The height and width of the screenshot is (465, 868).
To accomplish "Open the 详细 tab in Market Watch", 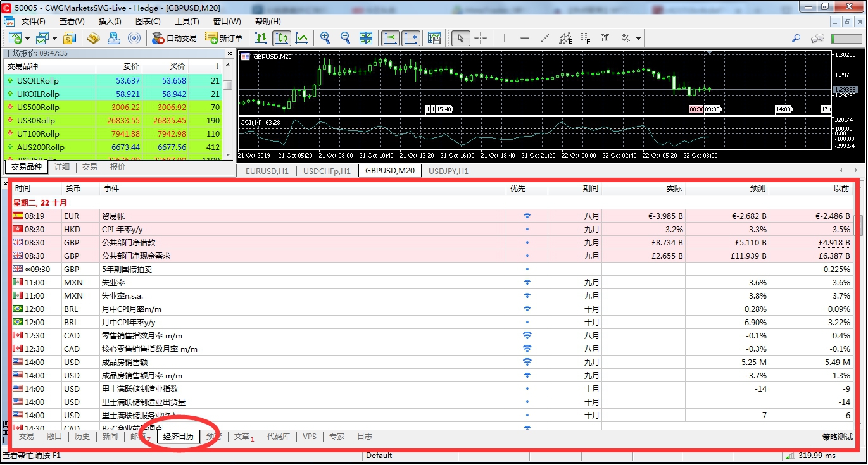I will click(62, 167).
